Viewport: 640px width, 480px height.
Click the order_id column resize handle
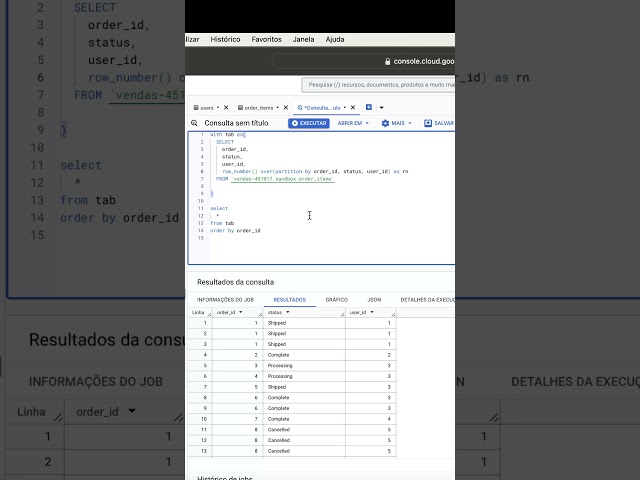[x=260, y=314]
